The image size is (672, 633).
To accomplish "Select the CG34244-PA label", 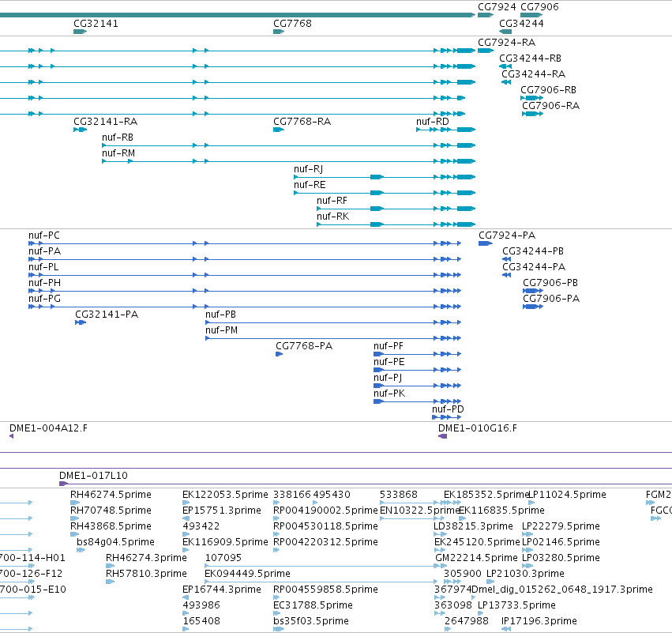I will (534, 267).
